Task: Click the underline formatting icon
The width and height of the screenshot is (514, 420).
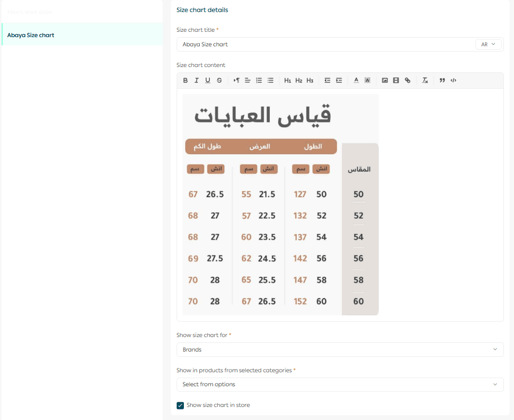Action: [x=208, y=81]
